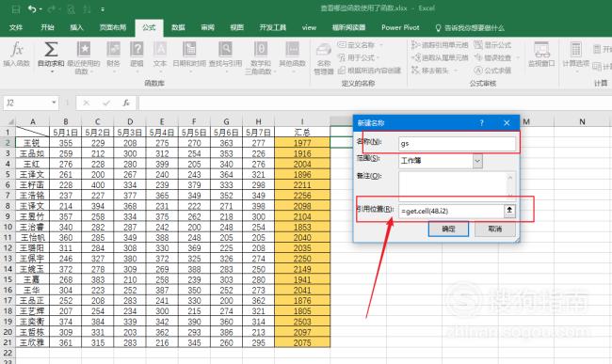
Task: Select the name cell 王欣雅
Action: pyautogui.click(x=32, y=343)
